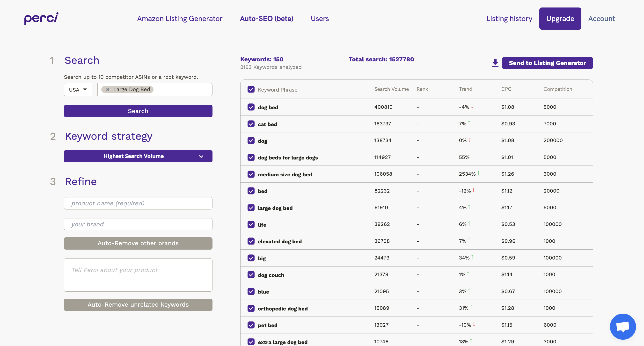Click Auto-Remove other brands button

138,243
